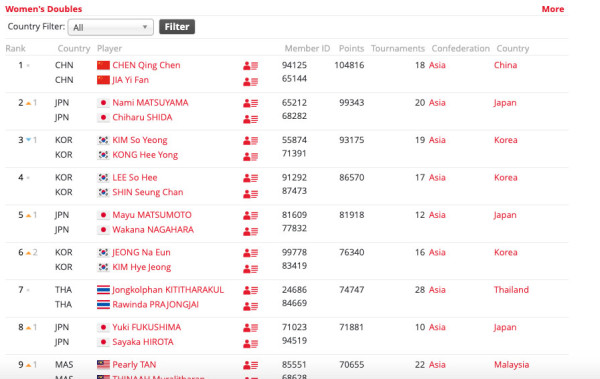Open player link Mayu MATSUMOTO
600x379 pixels.
coord(152,215)
